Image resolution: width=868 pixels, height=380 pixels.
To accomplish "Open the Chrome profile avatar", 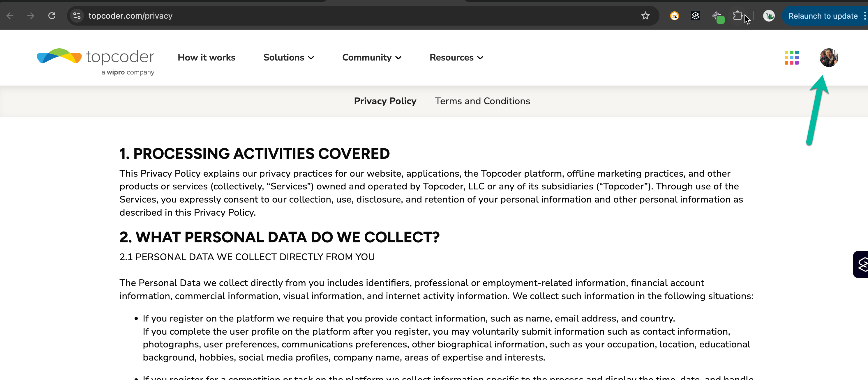I will pyautogui.click(x=769, y=16).
